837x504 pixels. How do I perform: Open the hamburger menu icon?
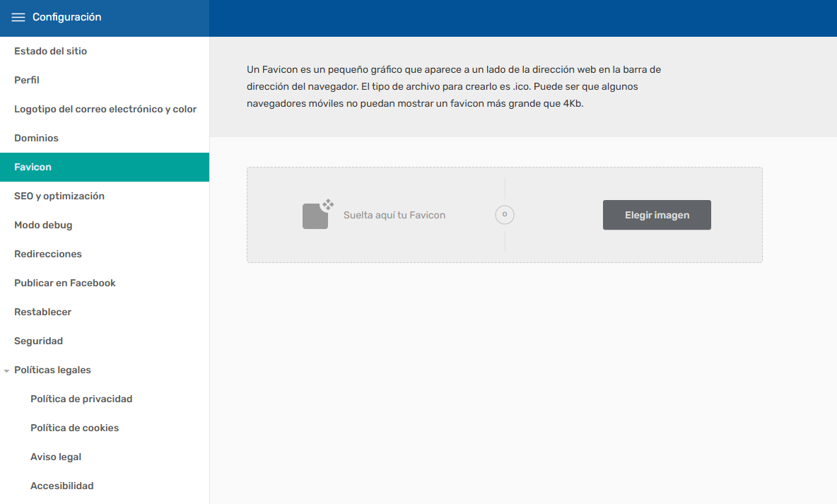click(x=18, y=17)
